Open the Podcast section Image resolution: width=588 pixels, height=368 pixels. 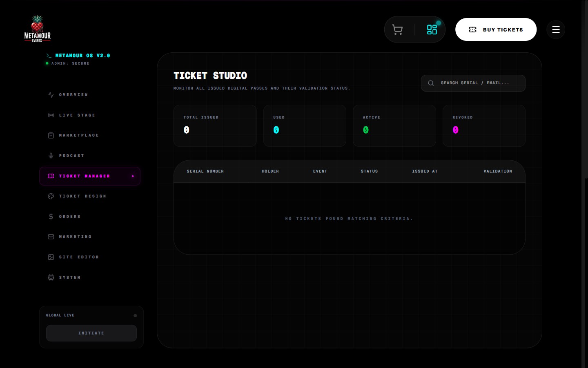click(90, 156)
